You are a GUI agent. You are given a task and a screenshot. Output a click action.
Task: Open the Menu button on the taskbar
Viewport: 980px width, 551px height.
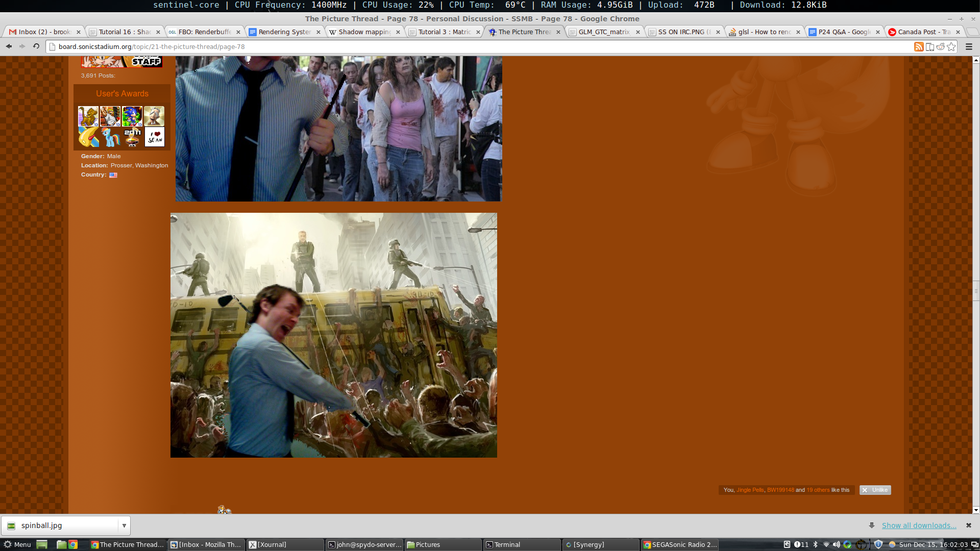[17, 544]
